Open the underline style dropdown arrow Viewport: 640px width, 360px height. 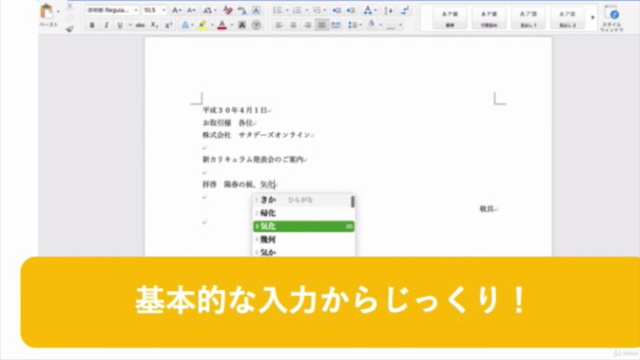point(130,25)
